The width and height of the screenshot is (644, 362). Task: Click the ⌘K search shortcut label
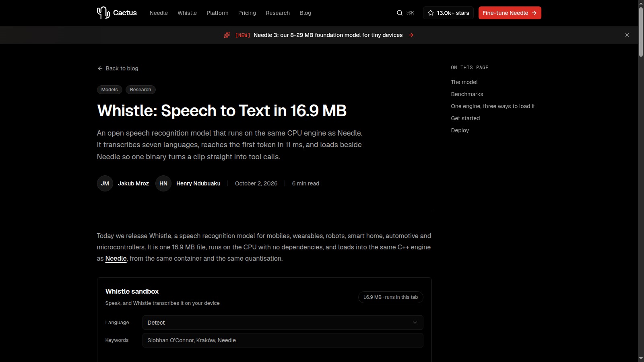(410, 13)
